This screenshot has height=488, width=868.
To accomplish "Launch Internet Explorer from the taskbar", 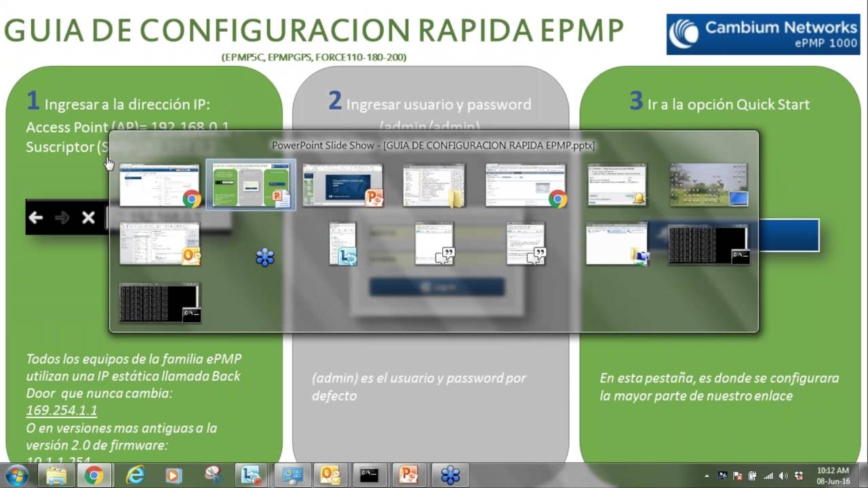I will [136, 475].
